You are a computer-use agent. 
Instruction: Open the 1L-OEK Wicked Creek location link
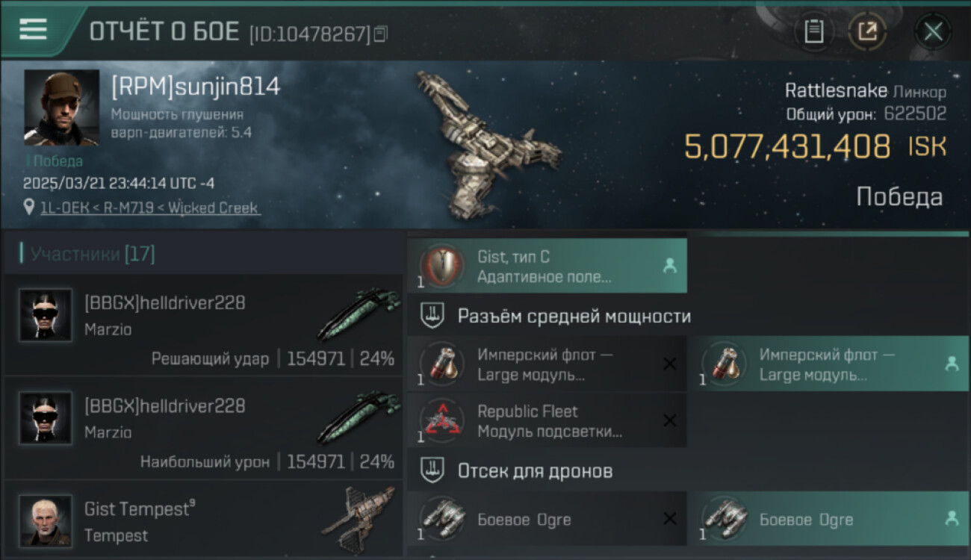(150, 208)
